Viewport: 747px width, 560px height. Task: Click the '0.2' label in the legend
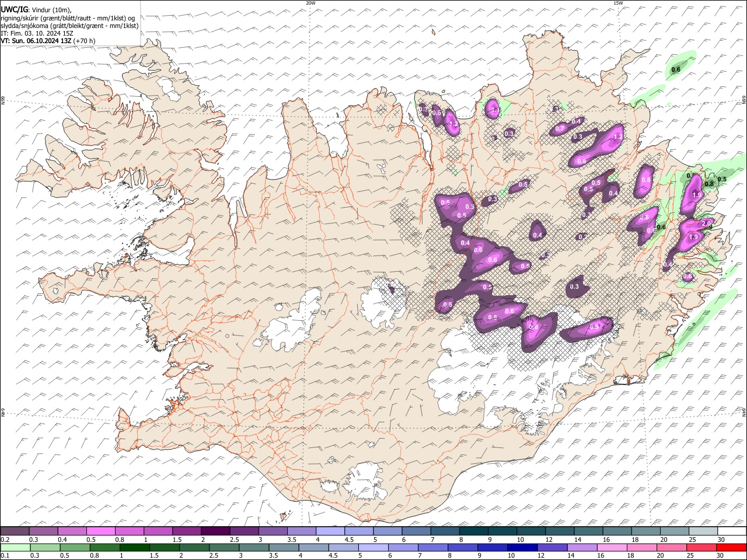coord(5,540)
